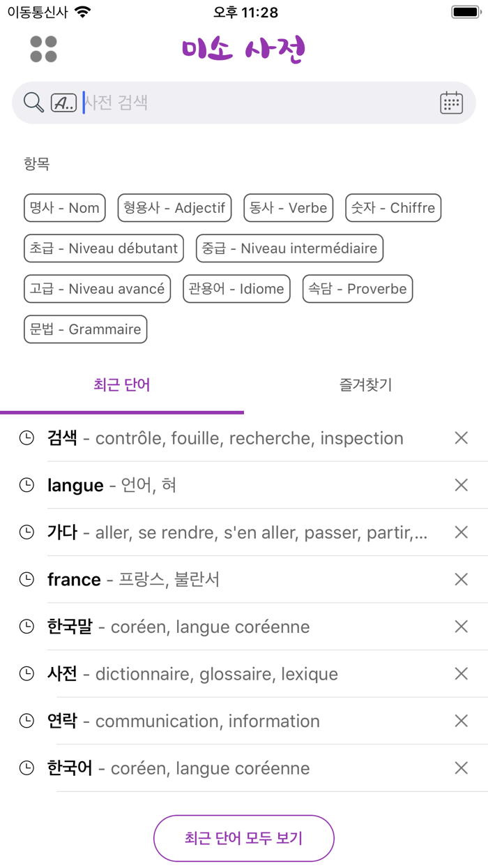Toggle the 명사 - Nom category filter
Image resolution: width=488 pixels, height=868 pixels.
(x=64, y=208)
